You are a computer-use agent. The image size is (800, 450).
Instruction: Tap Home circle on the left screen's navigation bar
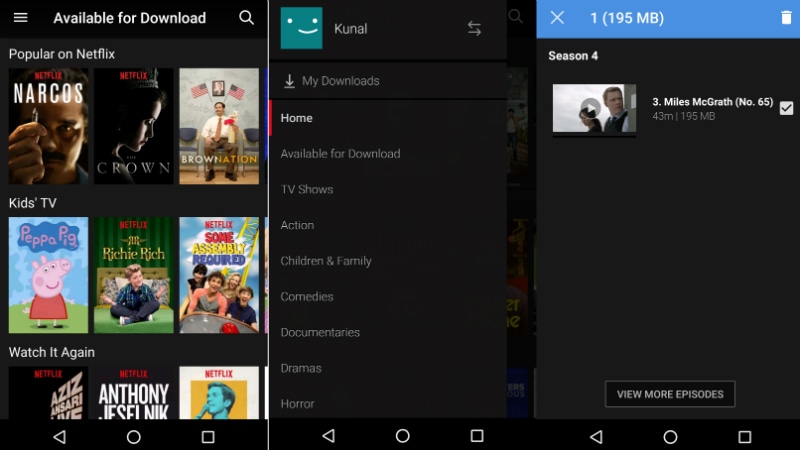[134, 437]
